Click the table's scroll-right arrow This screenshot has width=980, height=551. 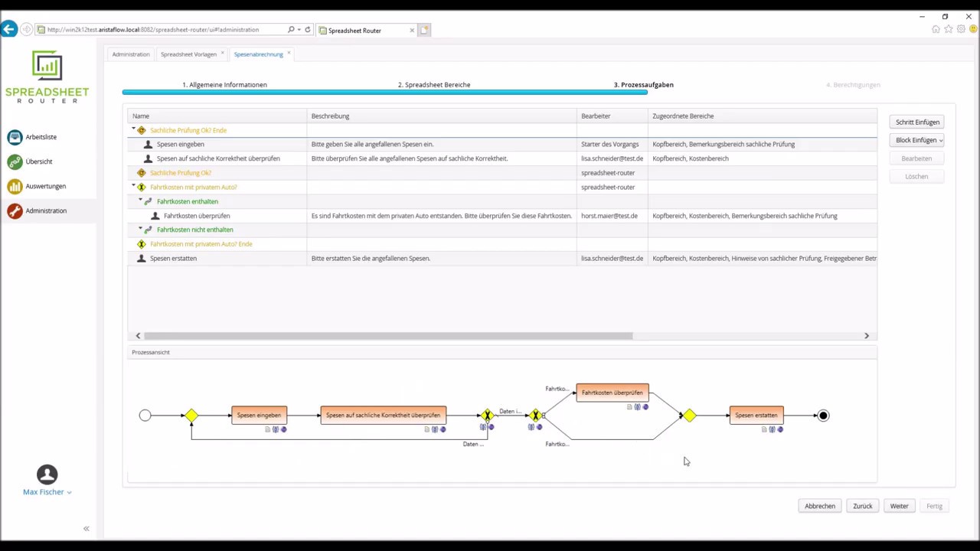coord(867,336)
